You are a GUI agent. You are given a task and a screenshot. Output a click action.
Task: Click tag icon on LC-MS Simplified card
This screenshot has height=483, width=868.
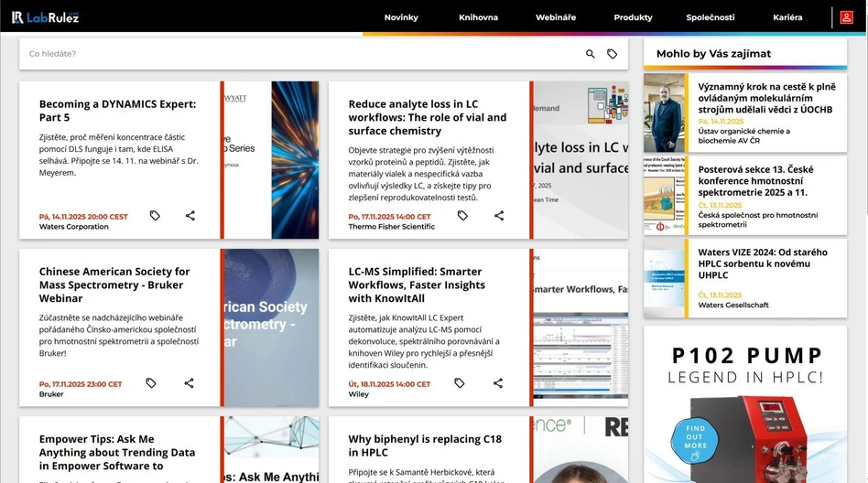pos(460,383)
